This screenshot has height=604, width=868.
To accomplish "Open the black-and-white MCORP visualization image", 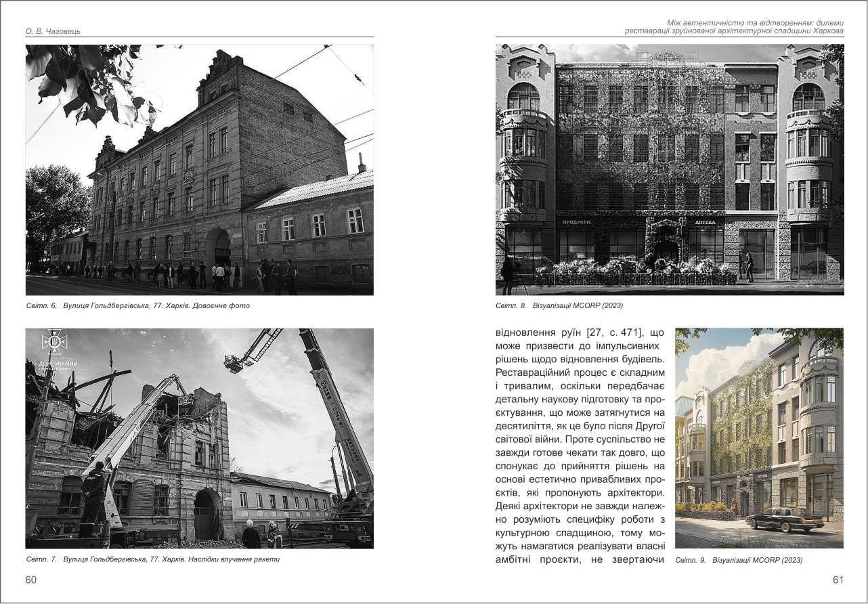I will coord(669,169).
